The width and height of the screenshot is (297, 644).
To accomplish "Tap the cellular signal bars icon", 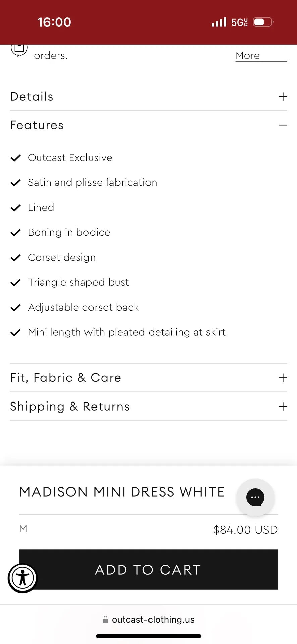I will [219, 22].
